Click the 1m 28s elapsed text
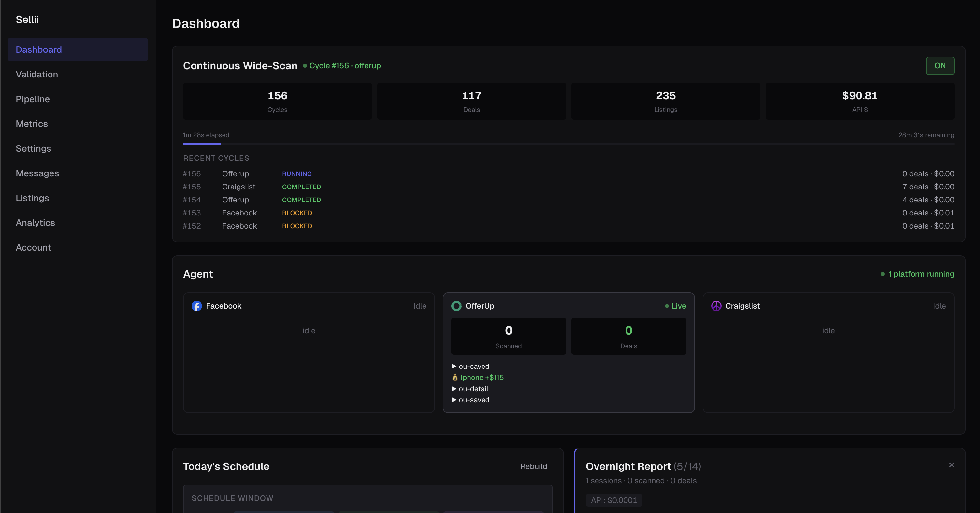 206,135
